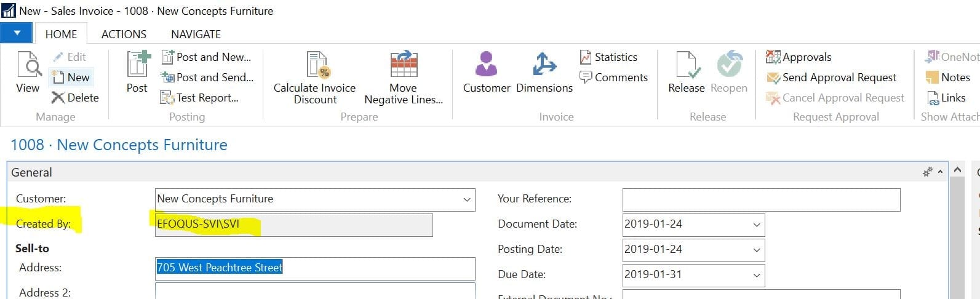Viewport: 980px width, 299px height.
Task: Open the Due Date picker dropdown
Action: [x=757, y=275]
